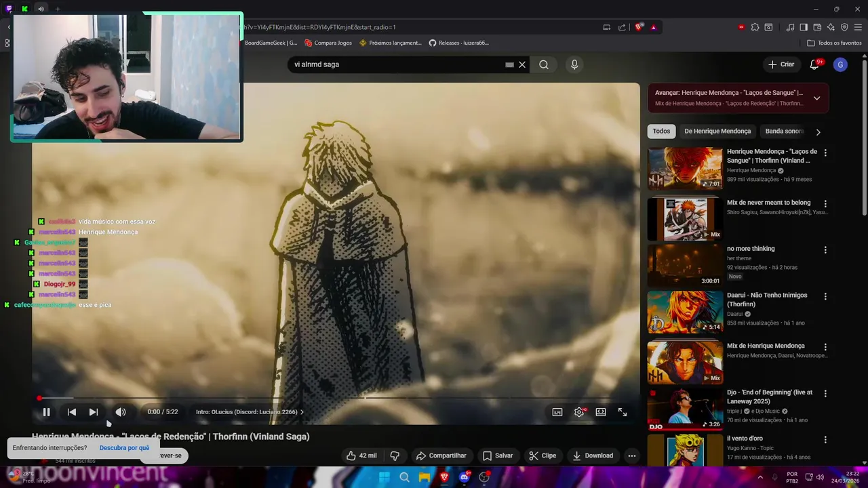Open Leo AI sparkle icon
This screenshot has height=488, width=868.
click(x=831, y=27)
